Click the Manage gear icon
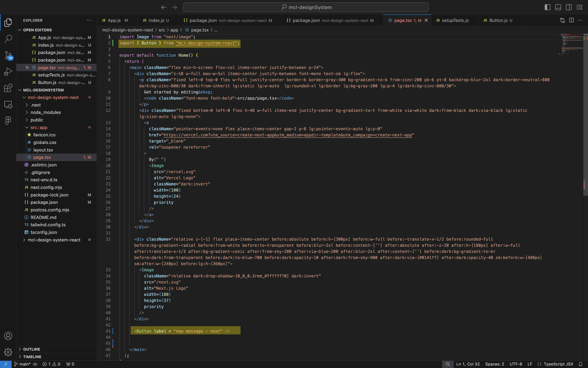 (8, 352)
